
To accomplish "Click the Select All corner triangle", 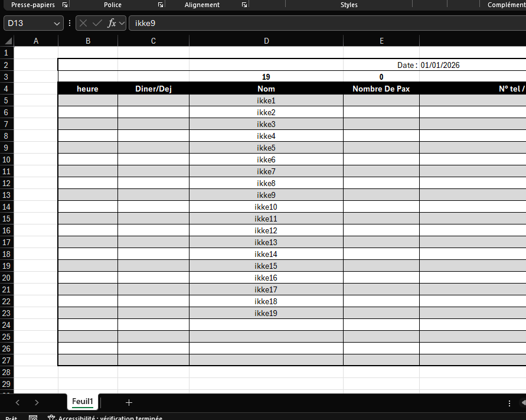I will [8, 41].
